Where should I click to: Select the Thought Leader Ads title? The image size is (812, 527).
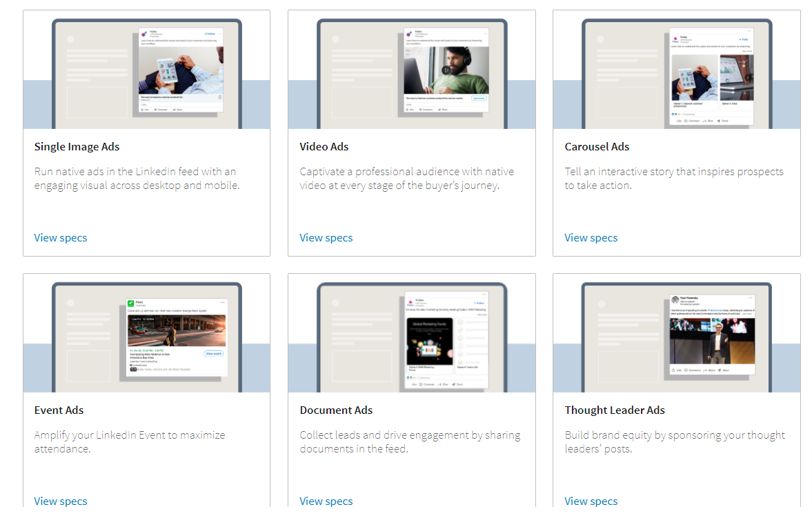(614, 410)
